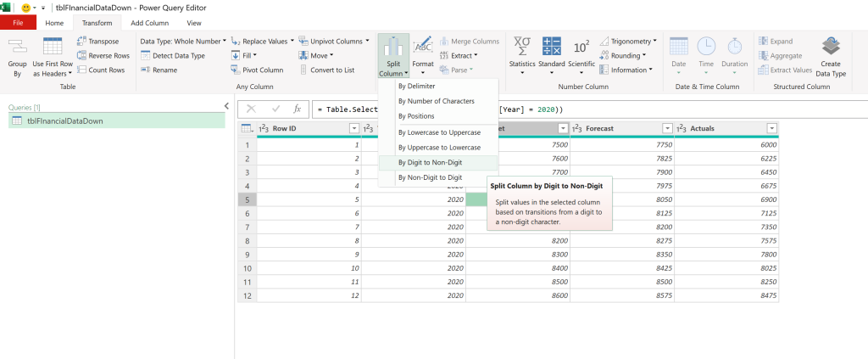Click Convert to List

pos(326,70)
